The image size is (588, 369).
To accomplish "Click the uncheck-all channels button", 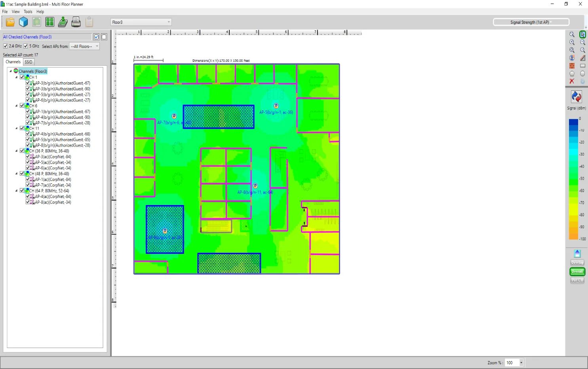I will (104, 37).
